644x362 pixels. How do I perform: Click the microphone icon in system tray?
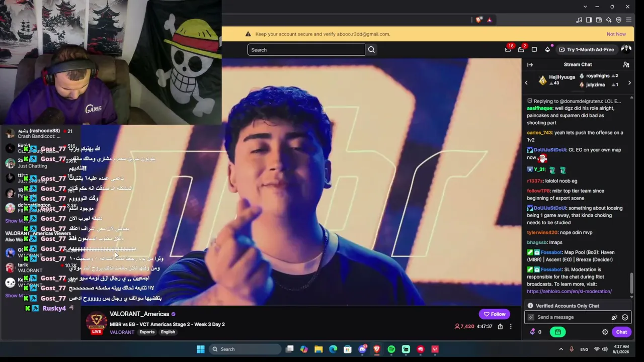tap(572, 349)
